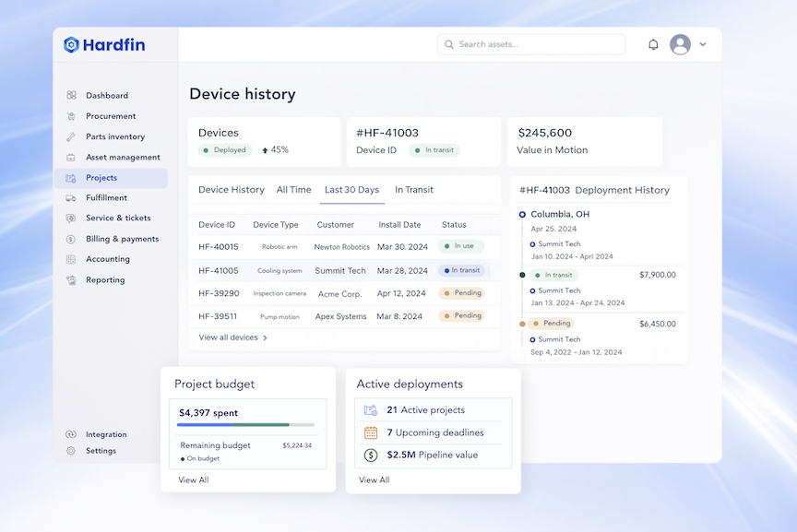Click View All under Project budget
This screenshot has width=797, height=532.
[x=193, y=479]
